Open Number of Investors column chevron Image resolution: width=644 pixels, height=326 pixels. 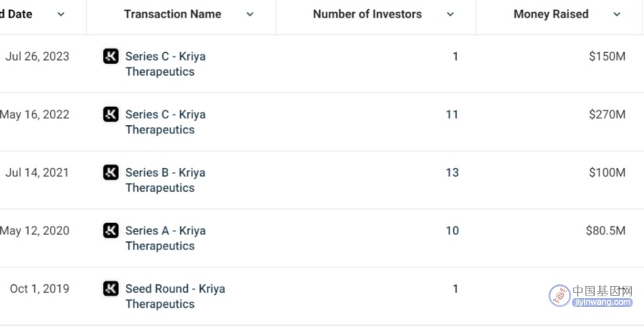[x=450, y=14]
